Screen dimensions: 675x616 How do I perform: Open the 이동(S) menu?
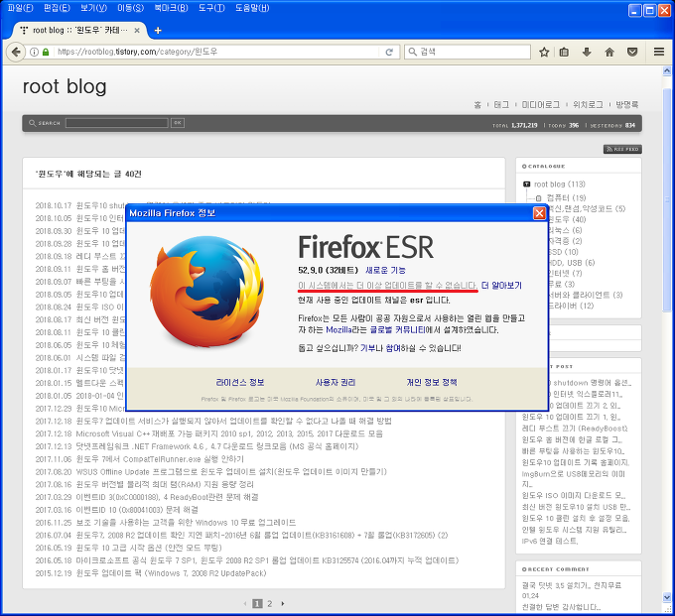click(x=131, y=8)
